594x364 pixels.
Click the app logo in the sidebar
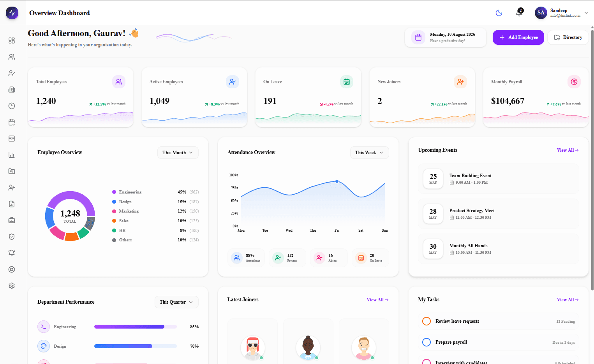[12, 13]
